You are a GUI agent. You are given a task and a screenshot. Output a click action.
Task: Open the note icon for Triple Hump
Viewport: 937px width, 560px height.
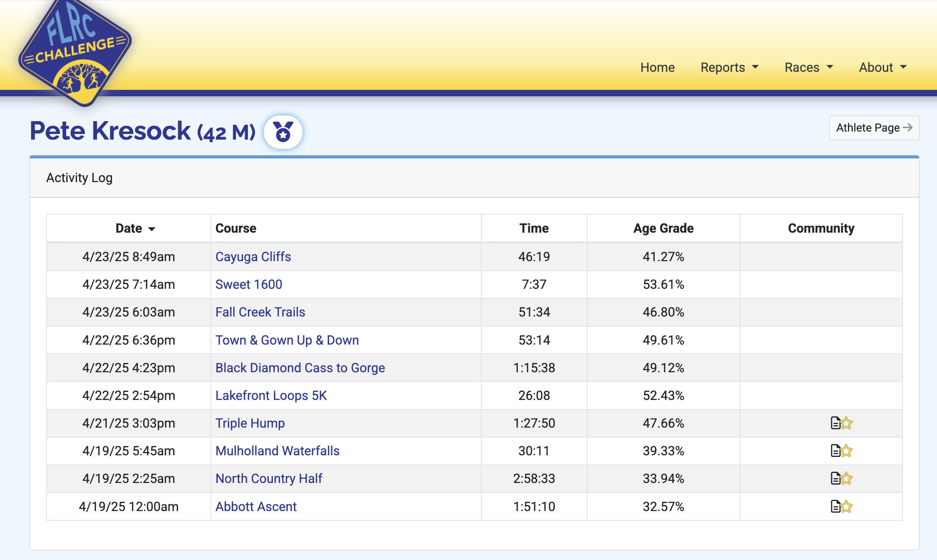(836, 423)
